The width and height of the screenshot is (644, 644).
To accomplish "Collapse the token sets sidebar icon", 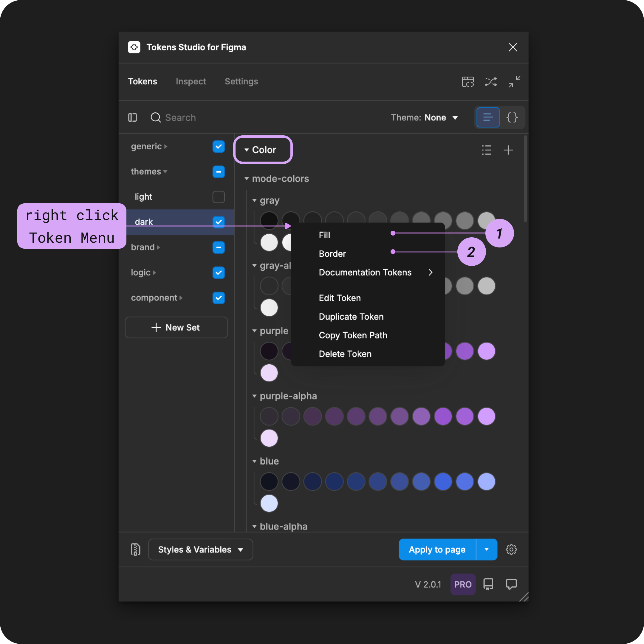I will 133,117.
